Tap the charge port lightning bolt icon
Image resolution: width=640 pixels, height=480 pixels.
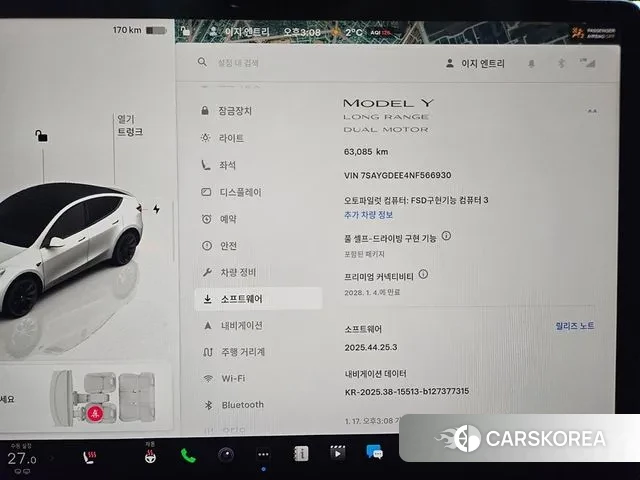click(x=156, y=209)
